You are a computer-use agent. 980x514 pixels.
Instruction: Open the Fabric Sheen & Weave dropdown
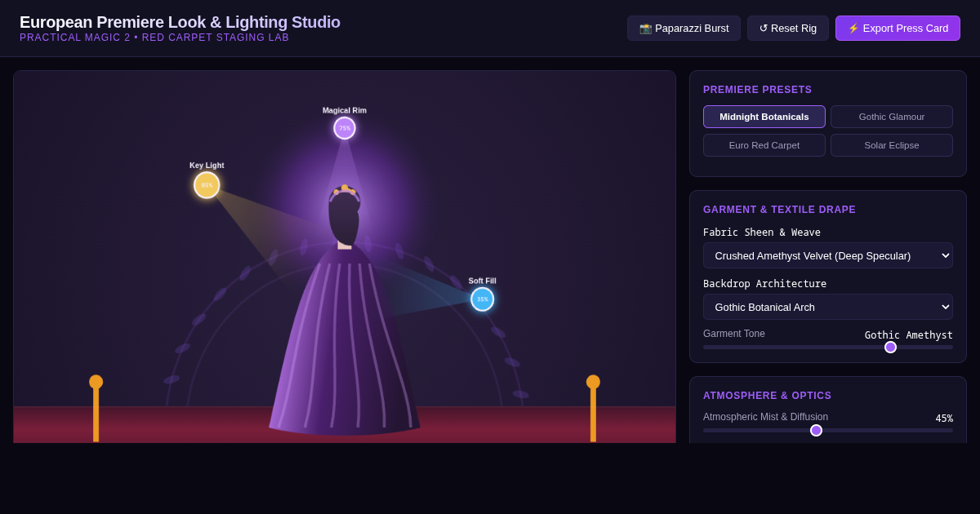[x=828, y=255]
